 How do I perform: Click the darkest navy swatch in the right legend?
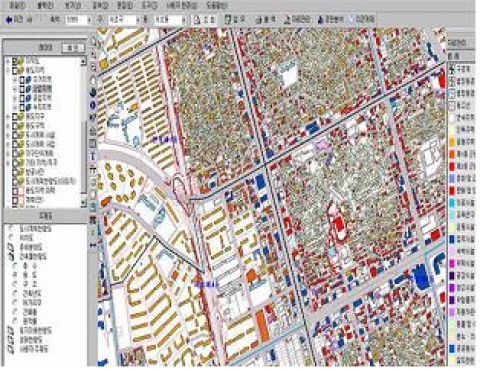(452, 275)
